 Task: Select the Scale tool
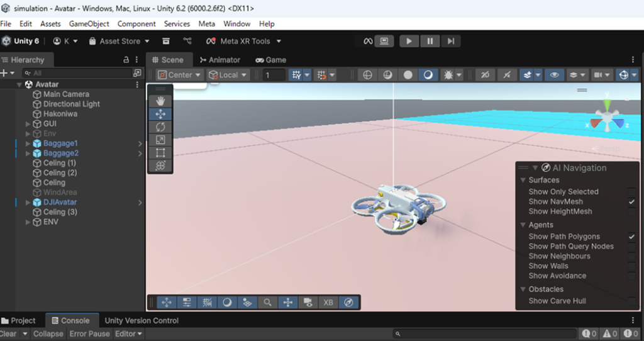click(x=160, y=140)
